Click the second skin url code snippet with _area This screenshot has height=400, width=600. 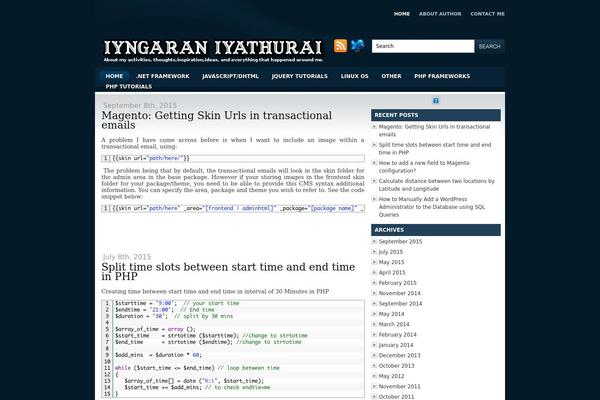[x=233, y=208]
